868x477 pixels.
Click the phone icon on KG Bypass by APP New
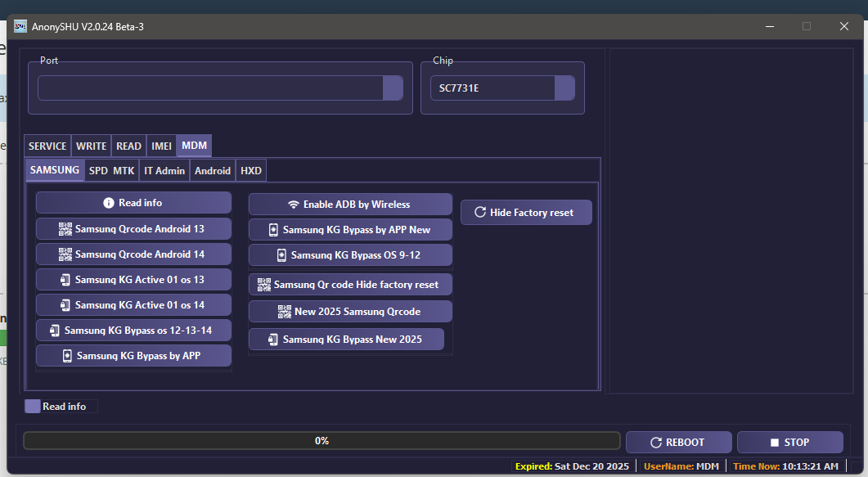pyautogui.click(x=273, y=230)
